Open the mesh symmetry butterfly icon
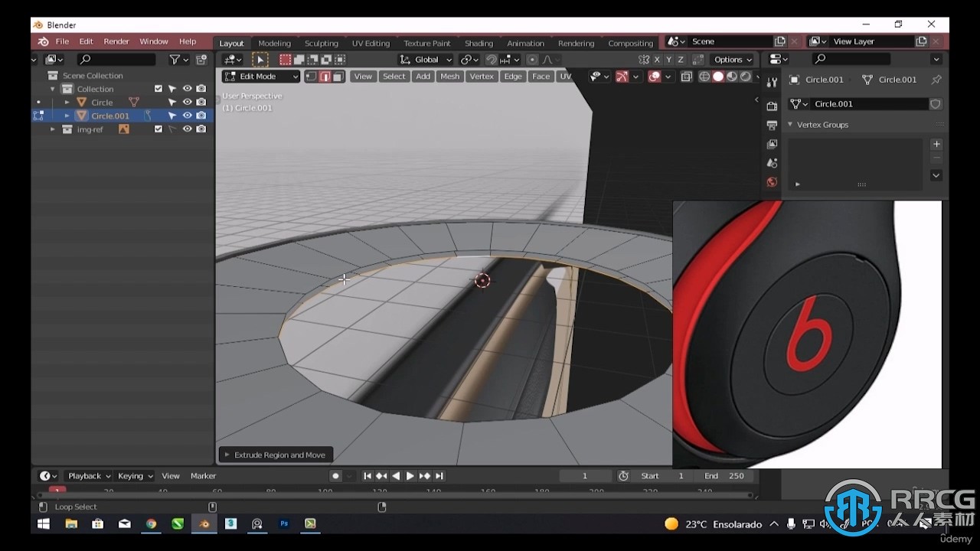The width and height of the screenshot is (980, 551). coord(644,60)
